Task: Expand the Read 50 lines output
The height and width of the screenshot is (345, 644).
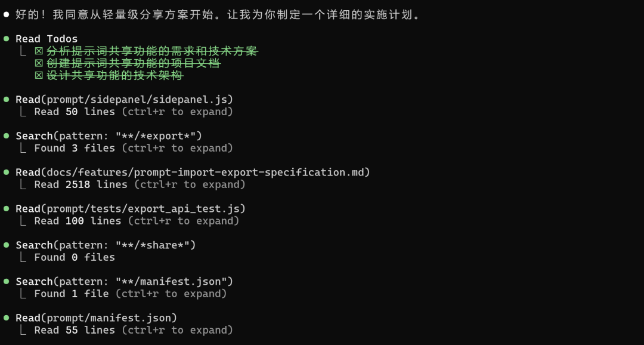Action: (134, 112)
